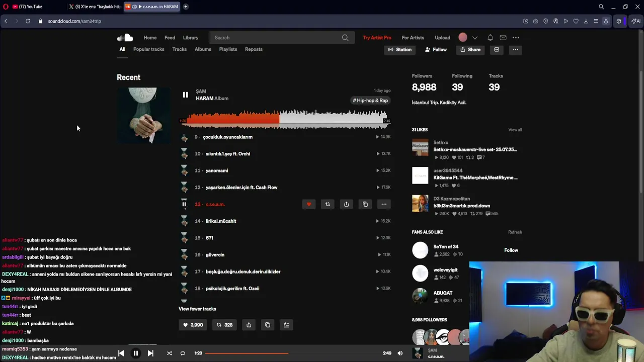Play track 14 lirikal.mücahit
Screen dimensions: 644x362
tap(221, 221)
